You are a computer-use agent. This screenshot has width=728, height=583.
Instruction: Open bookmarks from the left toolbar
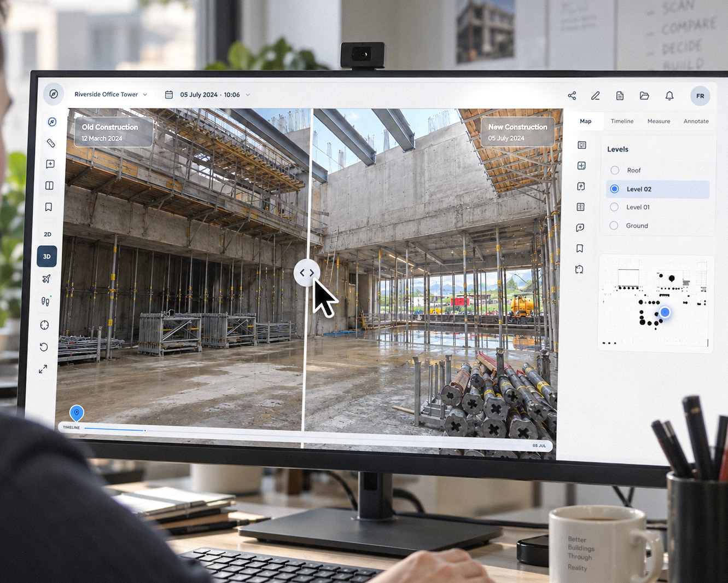49,207
